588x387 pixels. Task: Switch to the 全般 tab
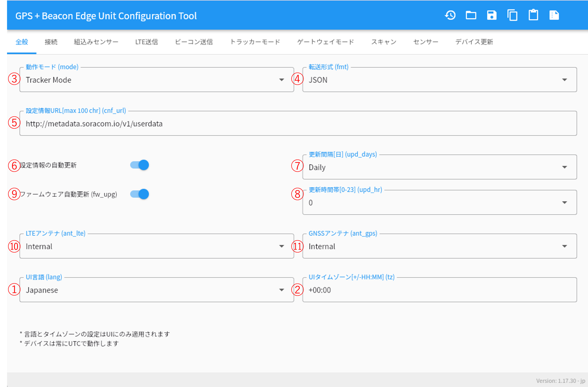[22, 42]
